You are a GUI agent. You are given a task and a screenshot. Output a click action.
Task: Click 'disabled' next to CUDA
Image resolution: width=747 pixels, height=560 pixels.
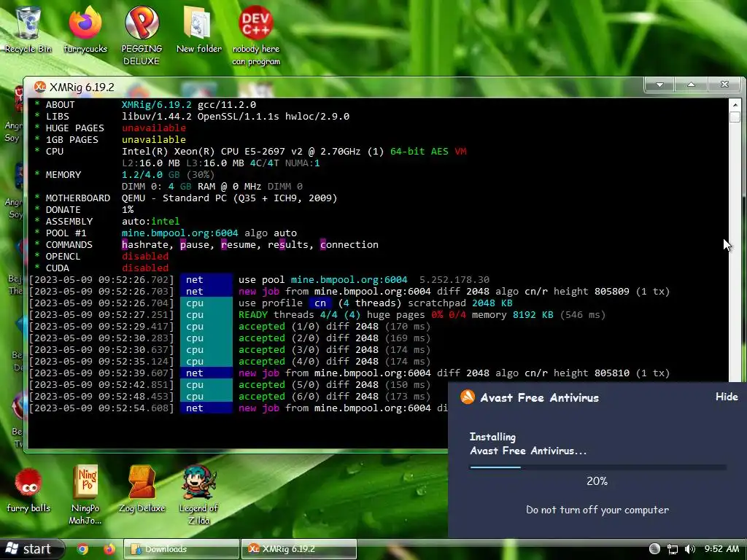(x=145, y=268)
